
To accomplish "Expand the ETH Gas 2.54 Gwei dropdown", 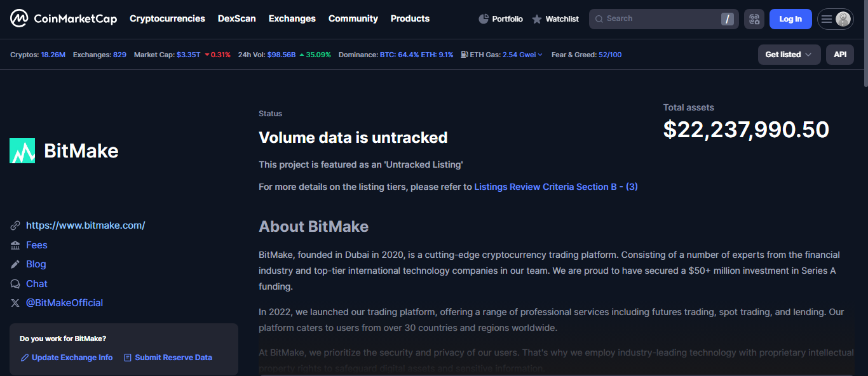I will [522, 55].
